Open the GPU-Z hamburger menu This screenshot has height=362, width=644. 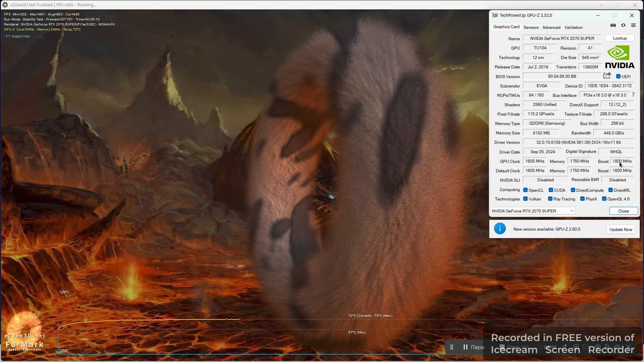[633, 25]
